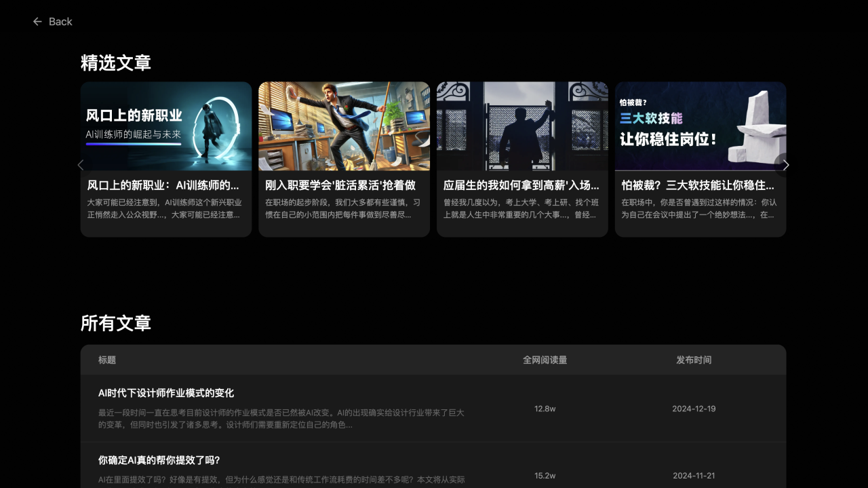Click the 12.8w read count
The image size is (868, 488).
coord(545,409)
